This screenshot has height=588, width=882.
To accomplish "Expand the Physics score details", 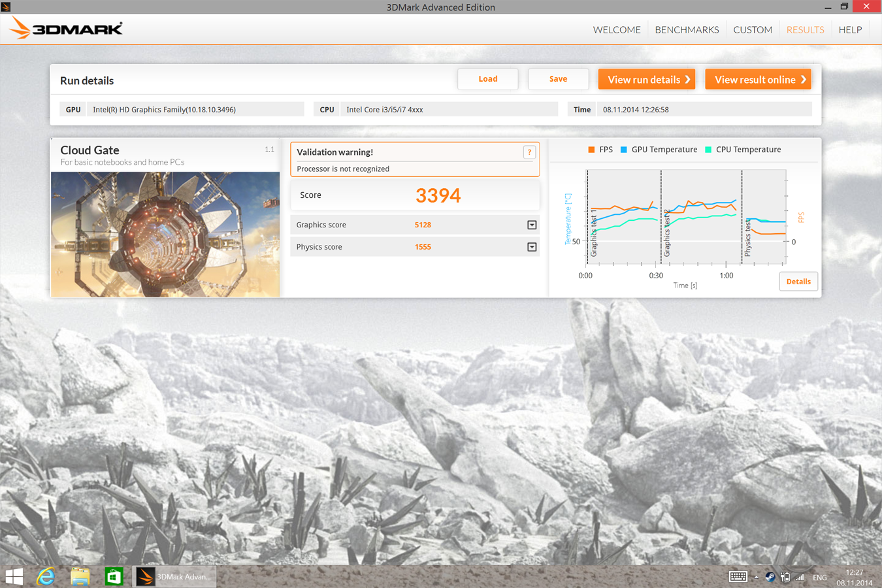I will tap(532, 247).
